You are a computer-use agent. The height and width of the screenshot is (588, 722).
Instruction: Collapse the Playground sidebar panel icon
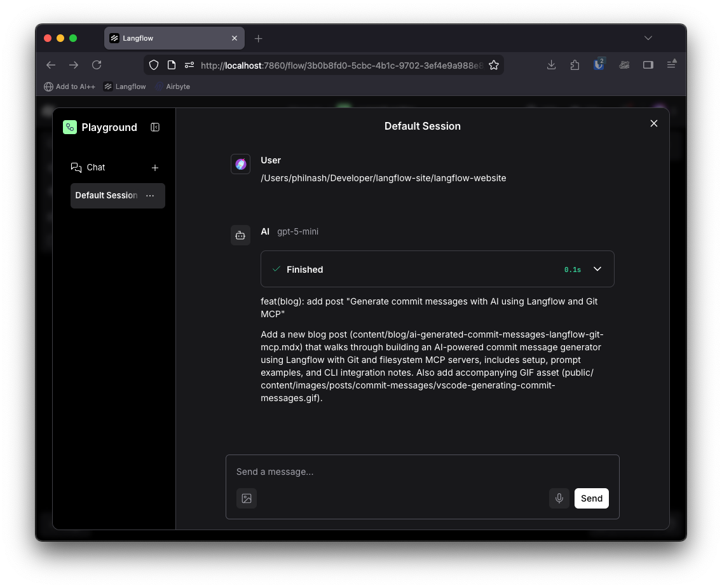[x=155, y=127]
